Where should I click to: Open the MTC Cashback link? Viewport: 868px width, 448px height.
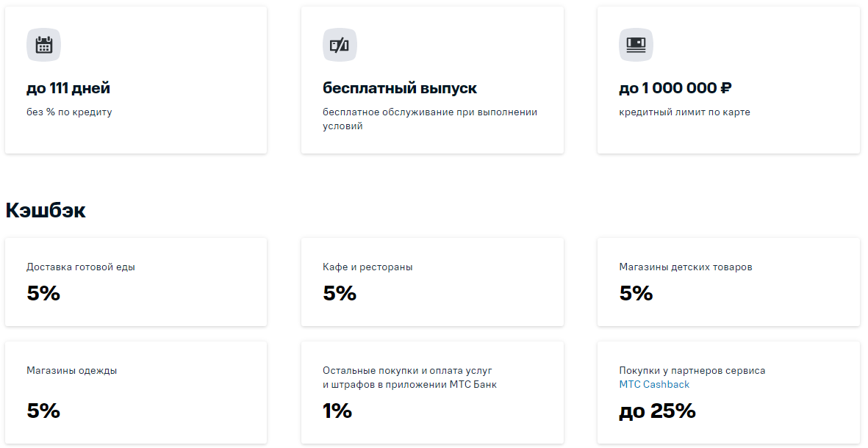[654, 384]
